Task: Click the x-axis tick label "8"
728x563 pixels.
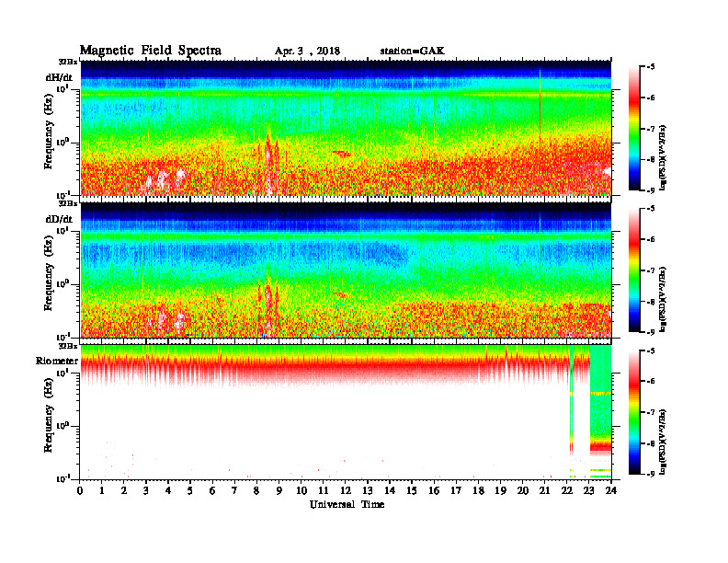Action: click(256, 490)
